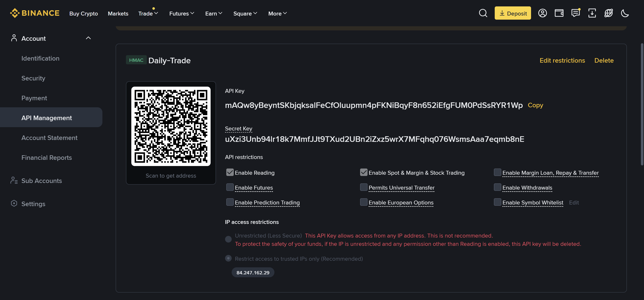Viewport: 644px width, 300px height.
Task: Open the download app icon
Action: pyautogui.click(x=592, y=13)
